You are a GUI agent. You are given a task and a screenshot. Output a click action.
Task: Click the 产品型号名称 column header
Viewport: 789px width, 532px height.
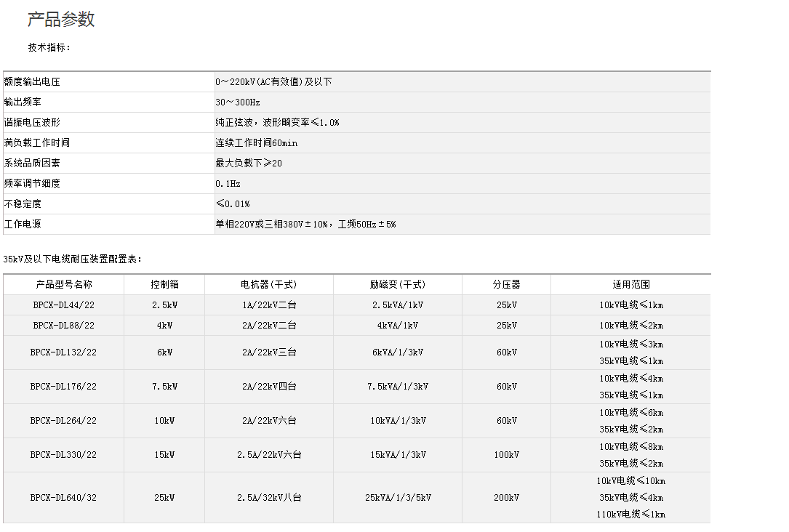(x=64, y=285)
